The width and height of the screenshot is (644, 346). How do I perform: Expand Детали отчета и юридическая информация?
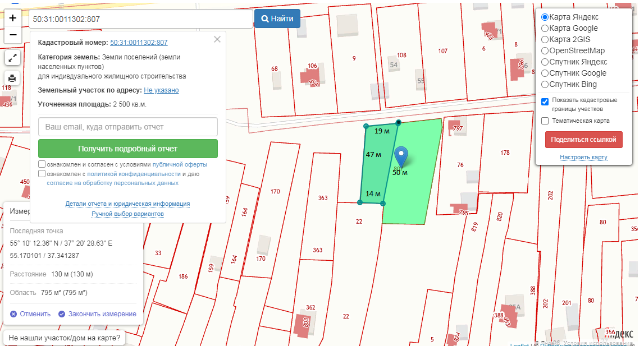click(127, 204)
